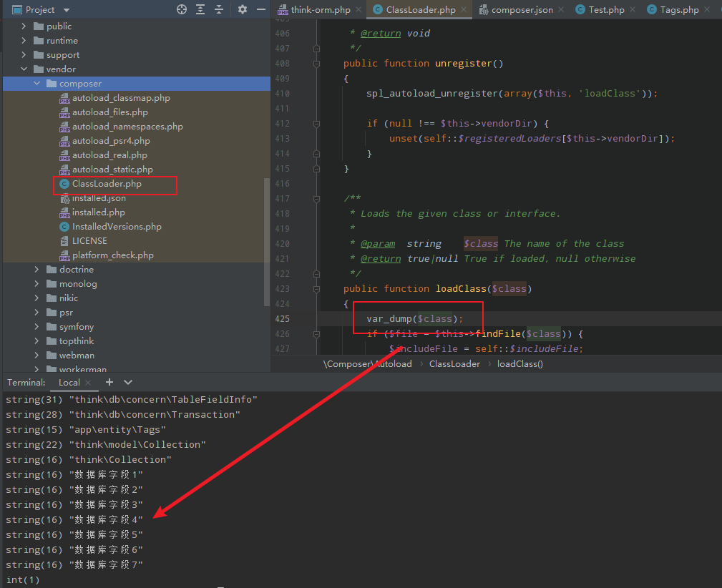Close the think-orm.php tab
This screenshot has width=722, height=588.
(x=358, y=9)
